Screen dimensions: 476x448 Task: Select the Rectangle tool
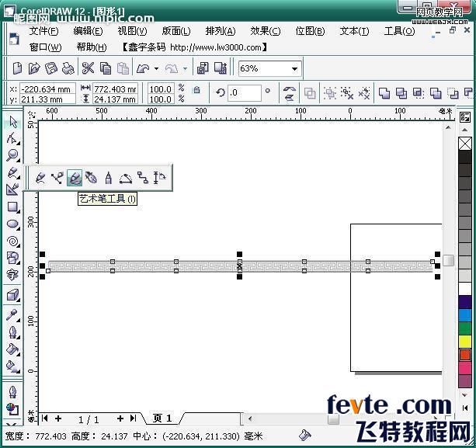[13, 207]
